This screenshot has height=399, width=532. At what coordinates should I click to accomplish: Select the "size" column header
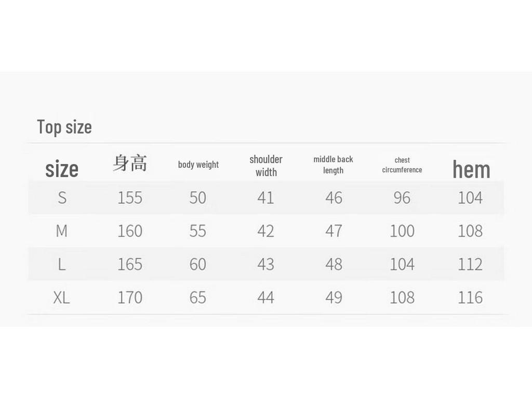pyautogui.click(x=62, y=169)
